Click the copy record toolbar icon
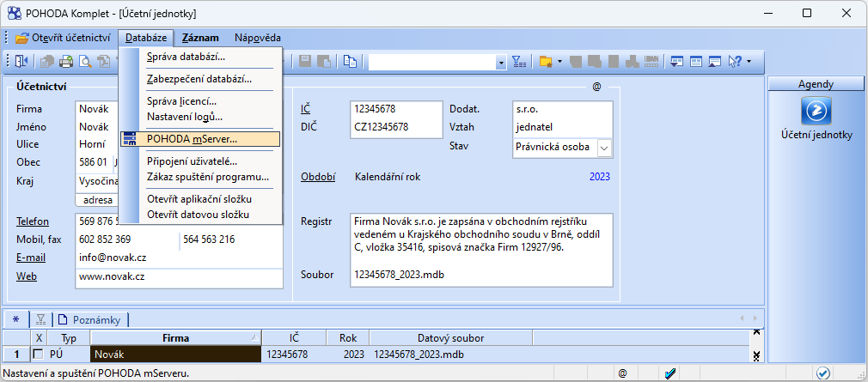Image resolution: width=868 pixels, height=382 pixels. click(x=350, y=61)
